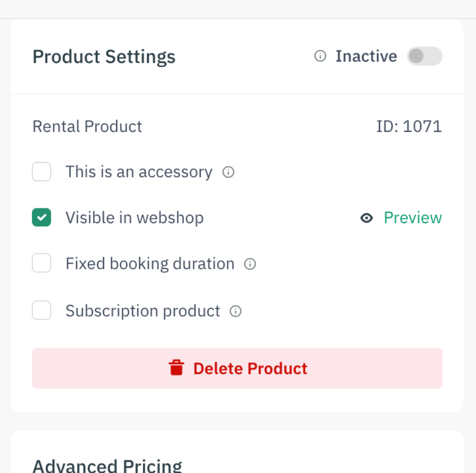This screenshot has width=476, height=473.
Task: Open the green Preview link
Action: (412, 218)
